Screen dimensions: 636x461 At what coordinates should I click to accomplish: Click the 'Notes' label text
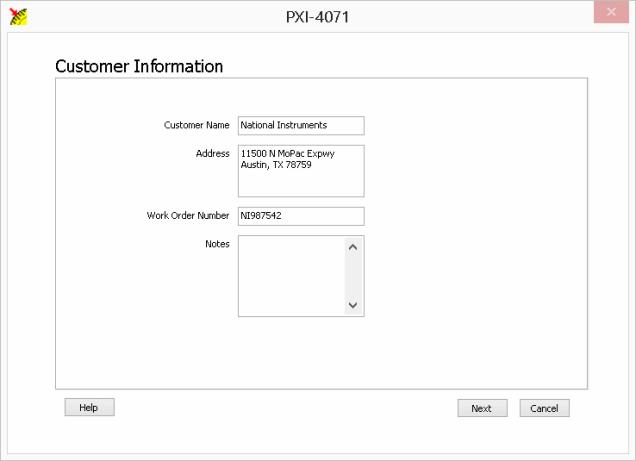(217, 244)
